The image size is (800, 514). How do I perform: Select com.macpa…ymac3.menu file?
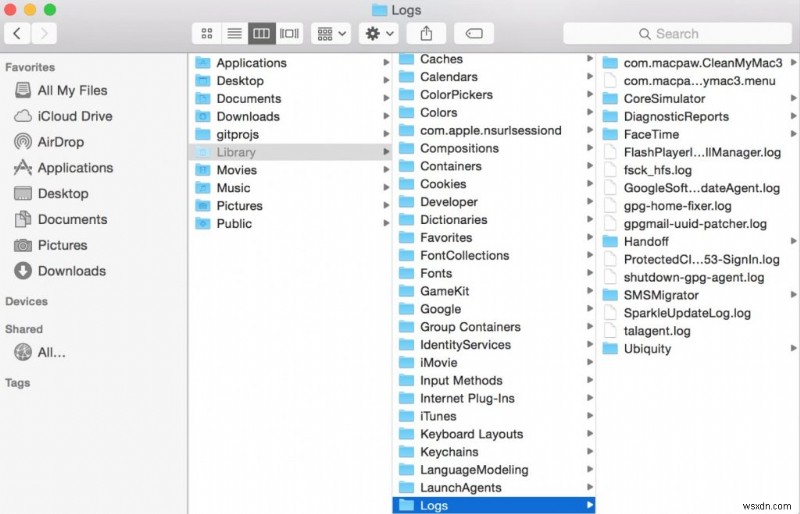[x=699, y=81]
